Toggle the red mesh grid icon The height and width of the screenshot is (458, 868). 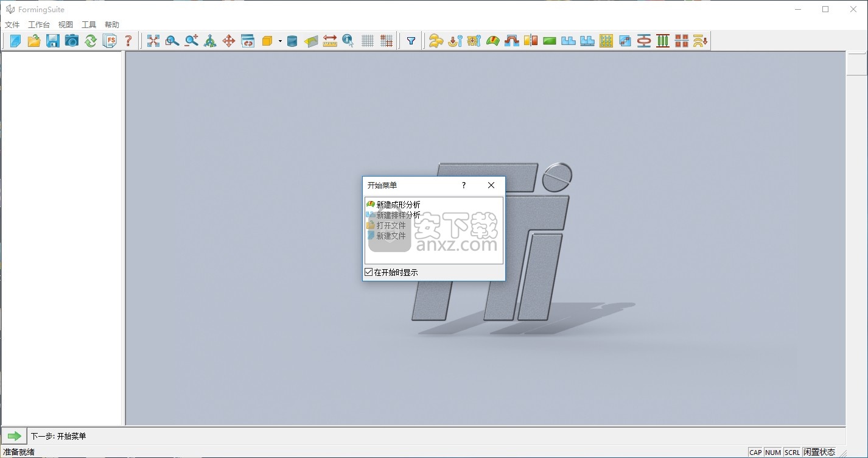pos(387,41)
